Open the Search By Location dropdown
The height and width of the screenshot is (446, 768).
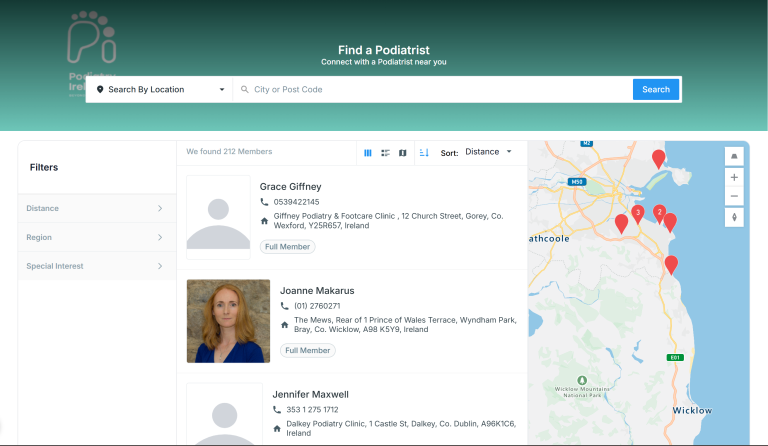pyautogui.click(x=160, y=90)
